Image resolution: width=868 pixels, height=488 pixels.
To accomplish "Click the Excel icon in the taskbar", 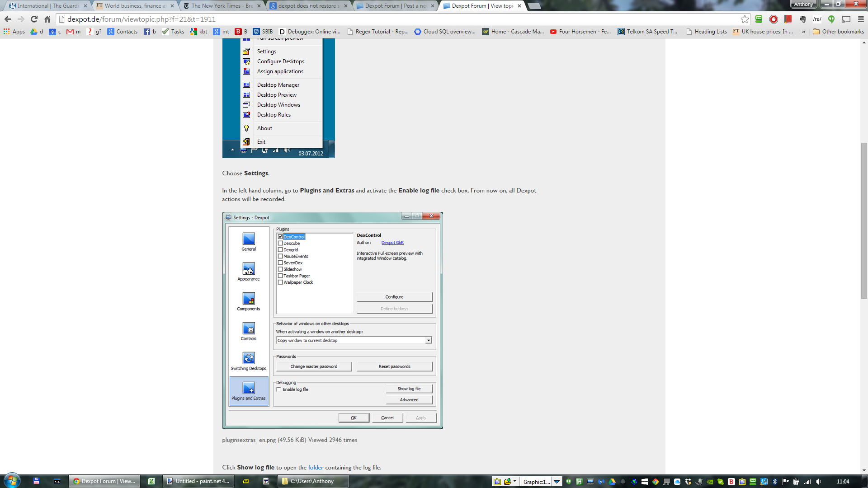I will (151, 481).
